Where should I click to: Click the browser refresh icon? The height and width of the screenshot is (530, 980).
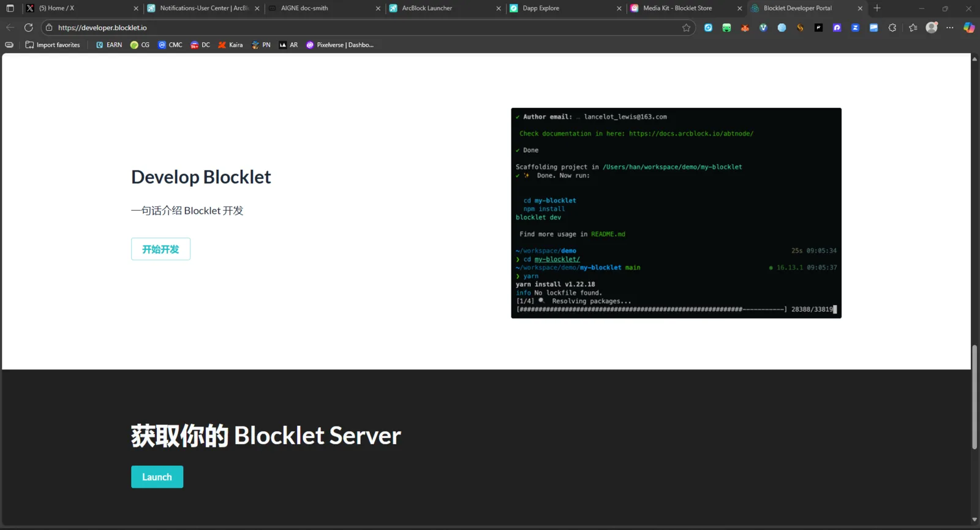tap(28, 28)
